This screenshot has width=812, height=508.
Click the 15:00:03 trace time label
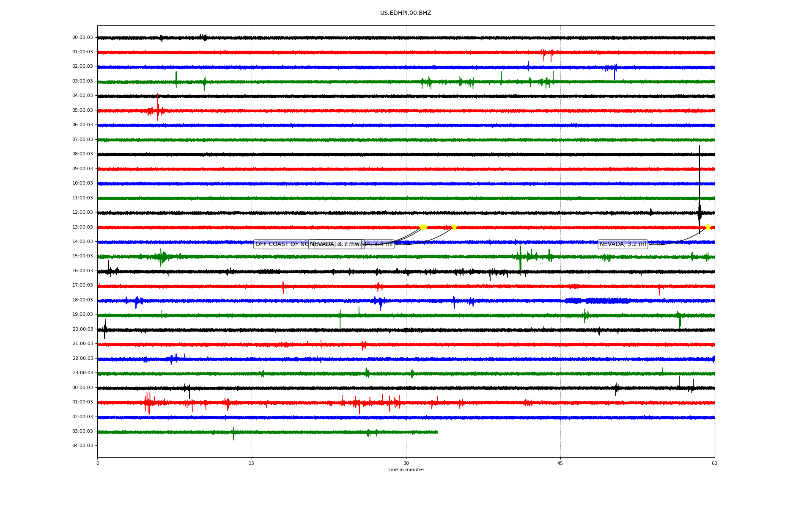pyautogui.click(x=82, y=256)
